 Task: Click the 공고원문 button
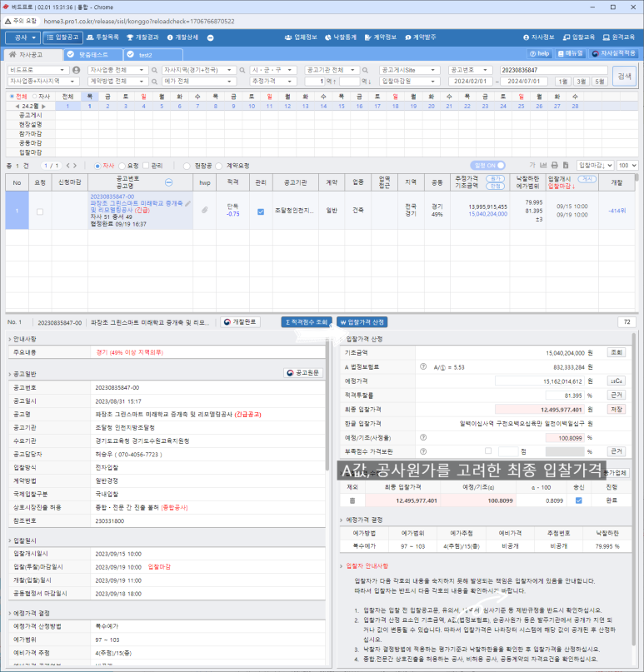[303, 373]
